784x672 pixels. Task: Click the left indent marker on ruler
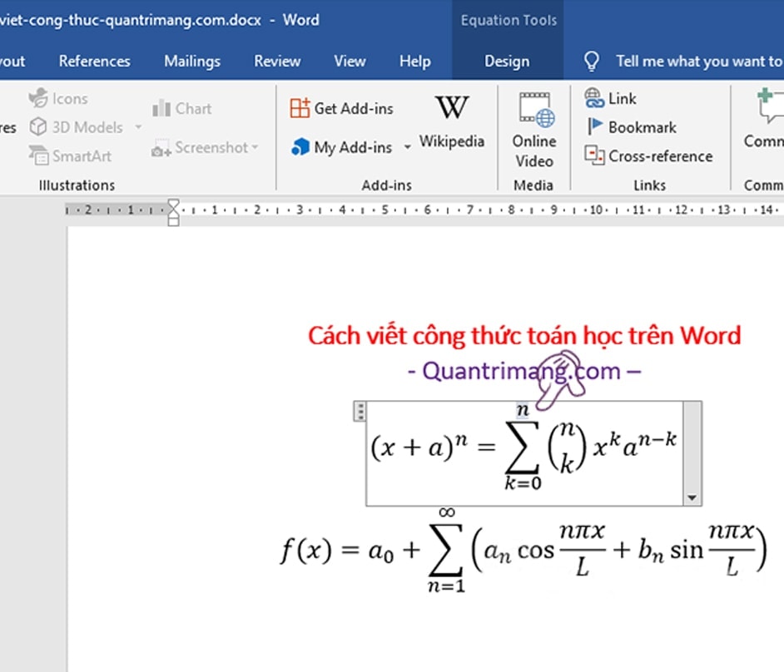coord(173,220)
